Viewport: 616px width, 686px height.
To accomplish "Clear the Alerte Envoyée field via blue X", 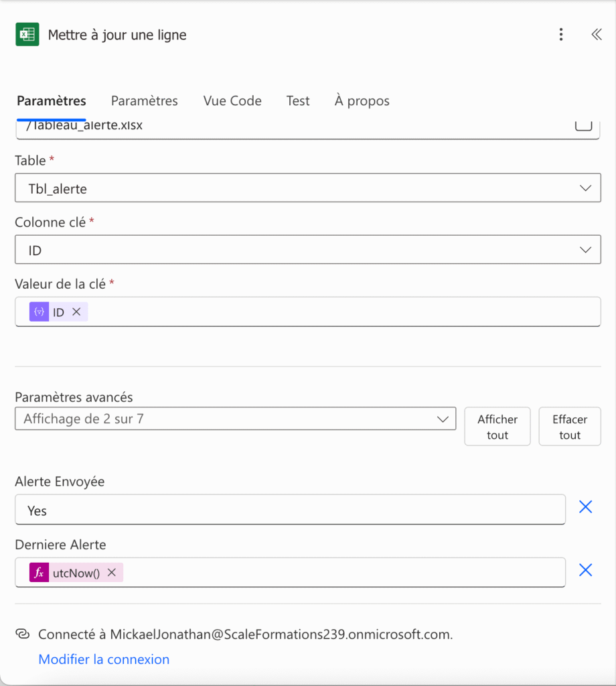I will [x=585, y=507].
